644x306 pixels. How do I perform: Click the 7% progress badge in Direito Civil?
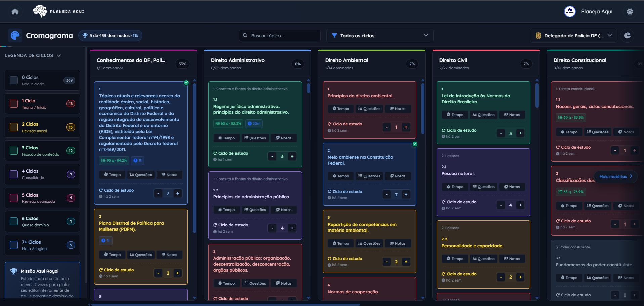526,64
